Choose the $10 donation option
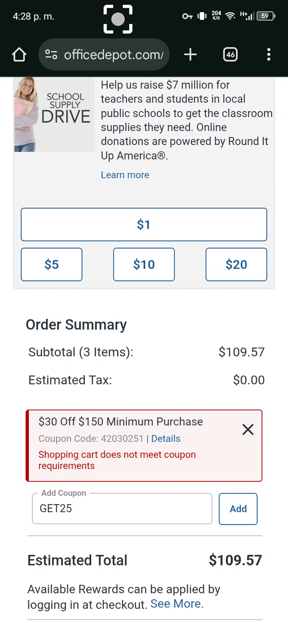This screenshot has width=288, height=644. pyautogui.click(x=144, y=264)
